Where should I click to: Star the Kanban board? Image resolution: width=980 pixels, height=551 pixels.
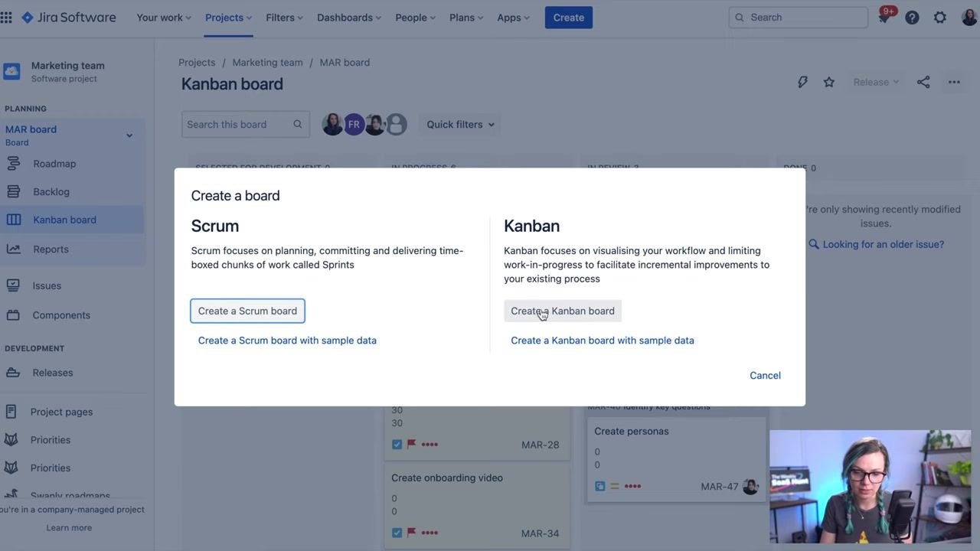tap(829, 82)
